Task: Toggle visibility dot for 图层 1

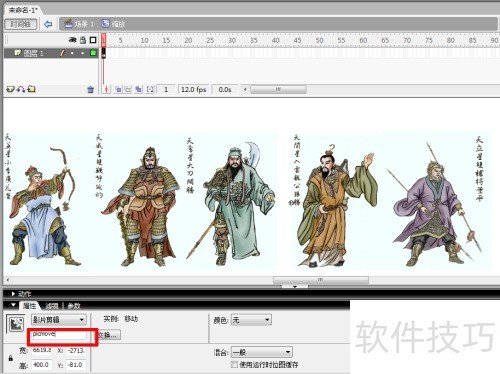Action: coord(72,53)
